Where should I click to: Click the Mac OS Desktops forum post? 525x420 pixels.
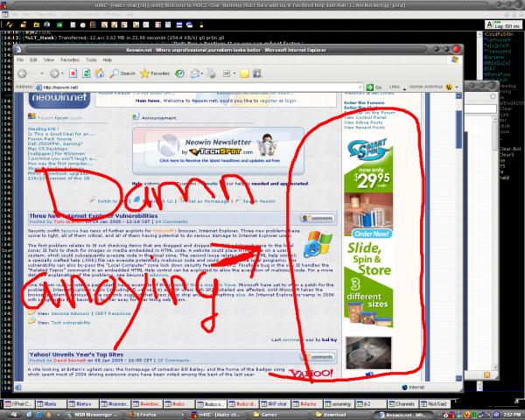coord(48,149)
